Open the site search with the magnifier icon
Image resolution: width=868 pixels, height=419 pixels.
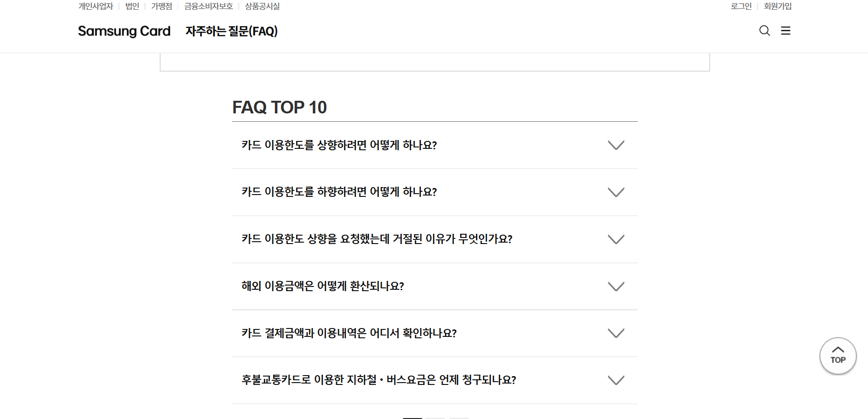[764, 31]
